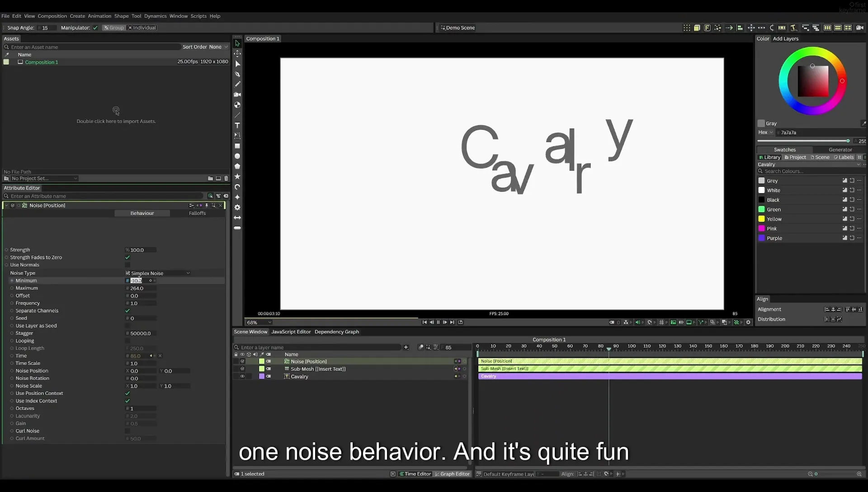Pause playback in the viewport
This screenshot has height=492, width=868.
click(x=438, y=322)
